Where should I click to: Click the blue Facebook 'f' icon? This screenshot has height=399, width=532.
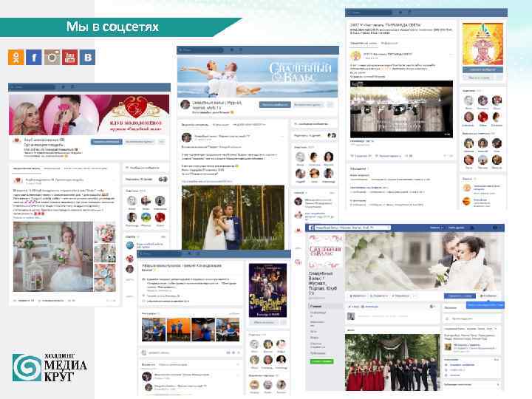[x=34, y=57]
